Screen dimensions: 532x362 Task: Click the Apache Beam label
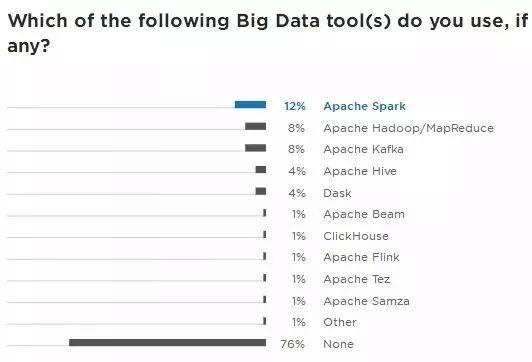tap(364, 214)
